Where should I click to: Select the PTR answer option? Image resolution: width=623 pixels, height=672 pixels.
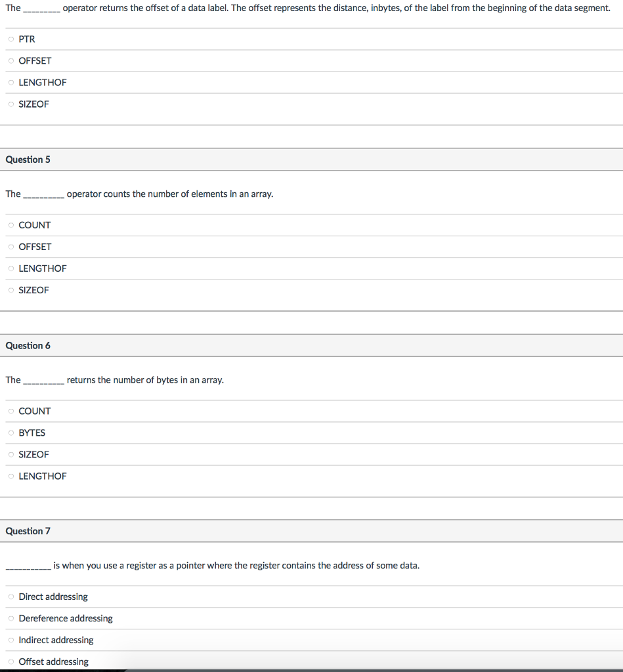11,39
